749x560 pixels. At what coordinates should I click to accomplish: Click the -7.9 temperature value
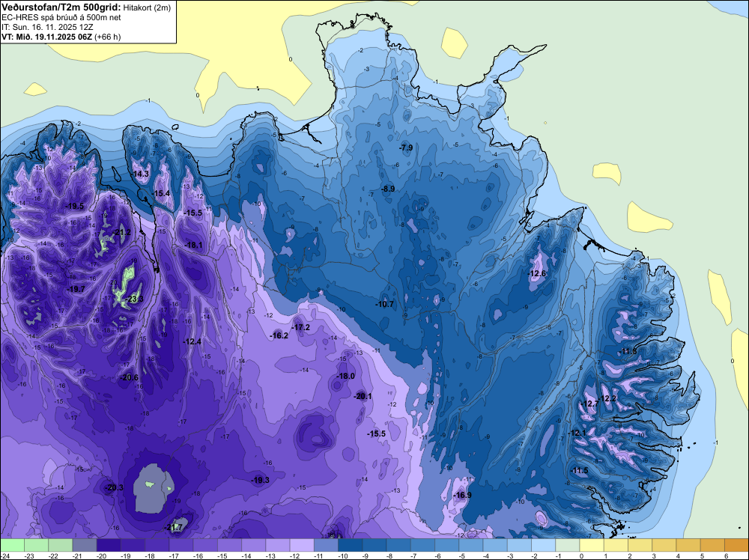point(405,148)
